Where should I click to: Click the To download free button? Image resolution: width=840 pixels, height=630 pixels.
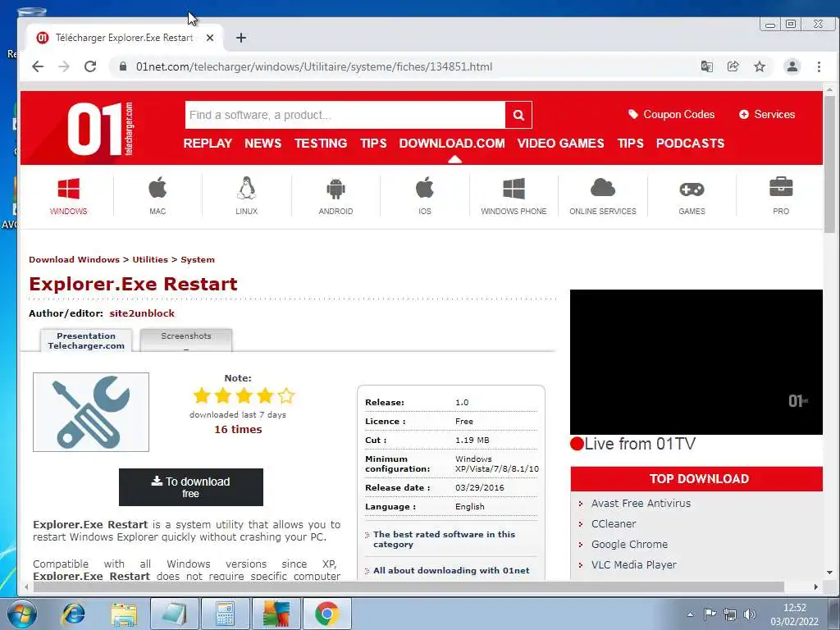point(190,487)
